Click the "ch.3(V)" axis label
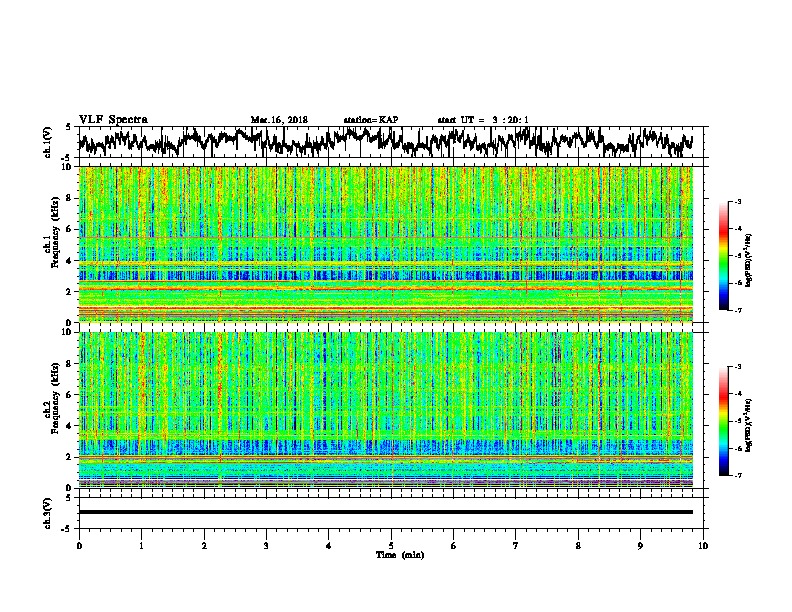 pyautogui.click(x=48, y=513)
